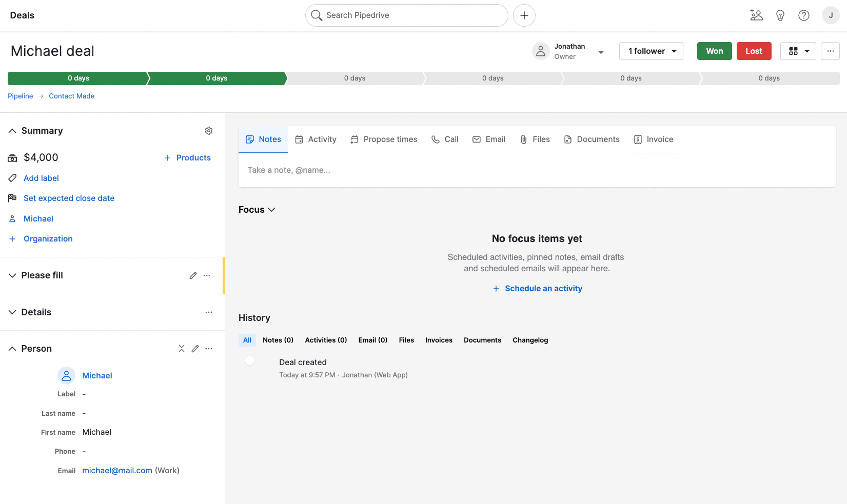Select the third pipeline stage

tap(354, 78)
